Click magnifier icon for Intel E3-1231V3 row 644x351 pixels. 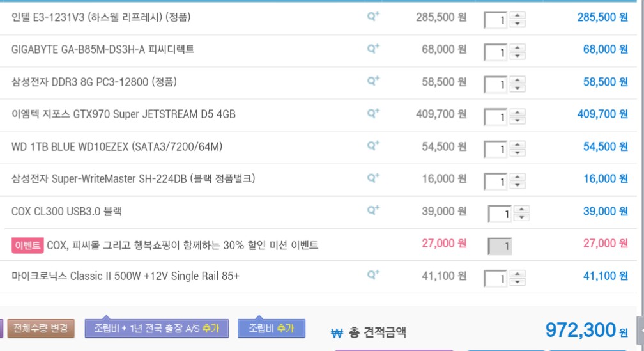(x=373, y=16)
